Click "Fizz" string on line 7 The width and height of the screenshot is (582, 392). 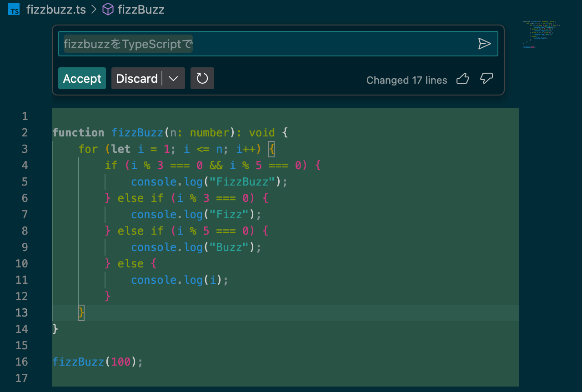229,215
